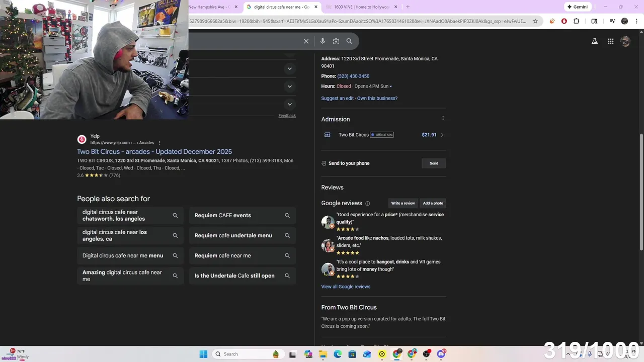
Task: Open Two Bit Circus Yelp result
Action: click(x=154, y=151)
